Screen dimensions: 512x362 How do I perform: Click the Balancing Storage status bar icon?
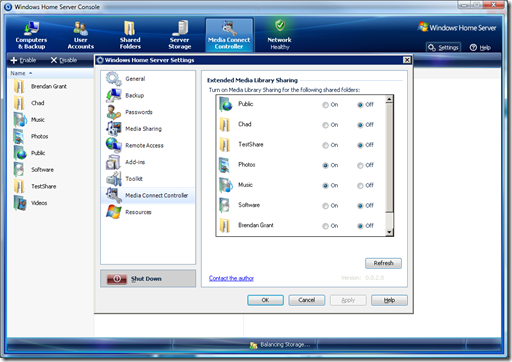coord(253,345)
